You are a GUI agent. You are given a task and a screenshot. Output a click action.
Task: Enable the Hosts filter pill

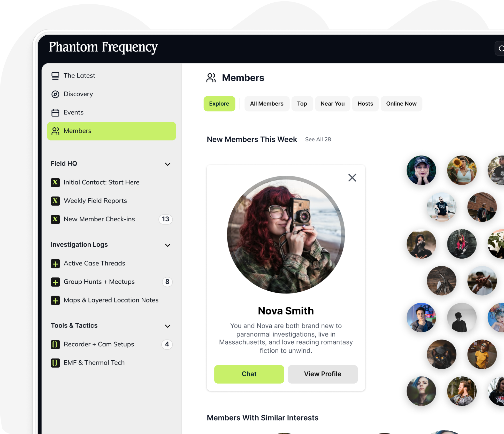click(x=365, y=104)
